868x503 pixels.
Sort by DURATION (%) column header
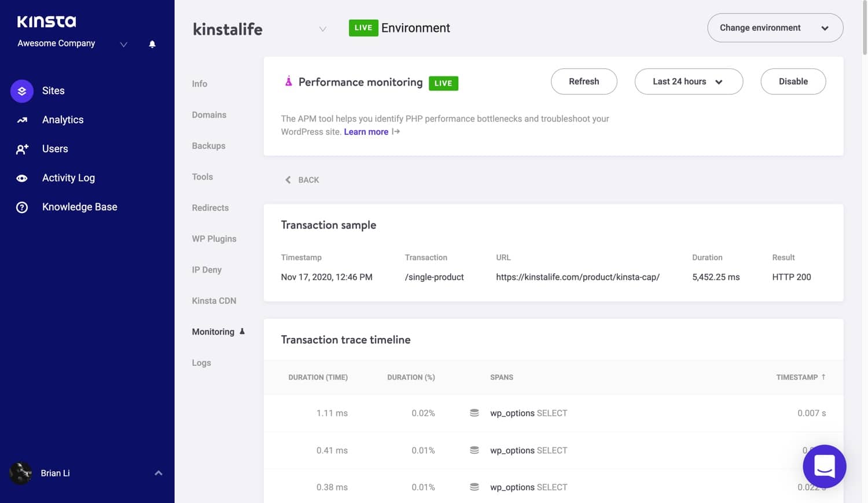pyautogui.click(x=411, y=377)
